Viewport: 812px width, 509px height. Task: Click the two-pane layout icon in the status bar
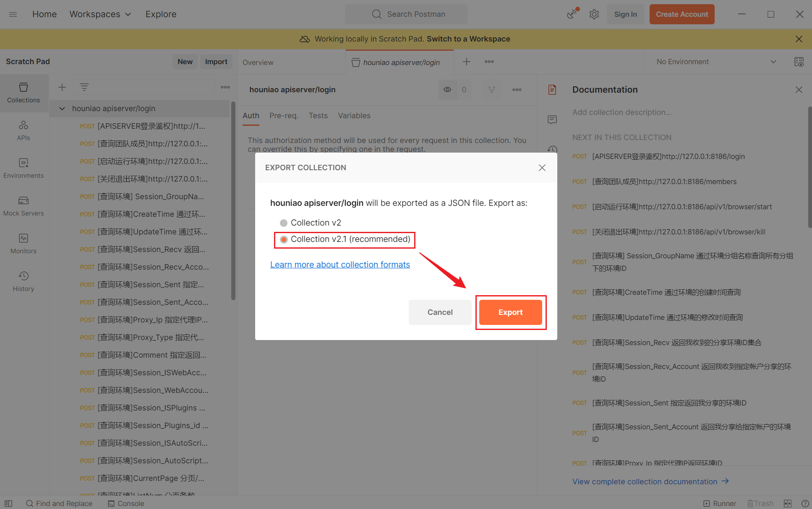(787, 503)
